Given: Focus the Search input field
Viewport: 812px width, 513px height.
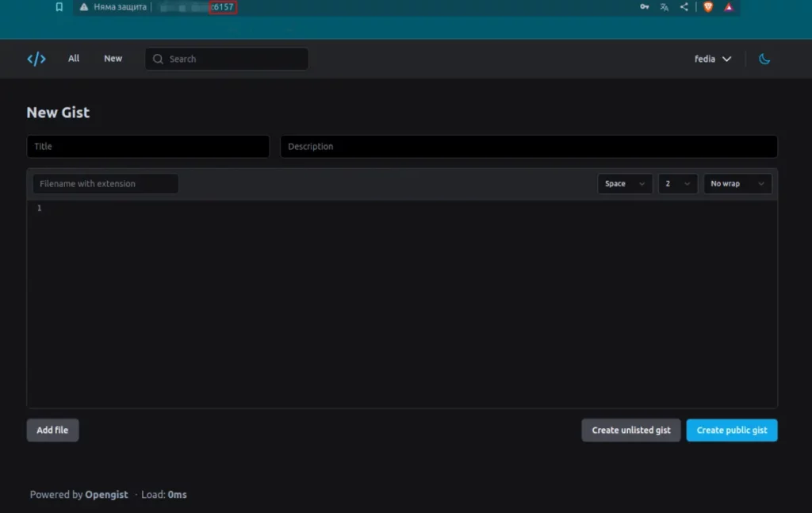Looking at the screenshot, I should click(227, 59).
